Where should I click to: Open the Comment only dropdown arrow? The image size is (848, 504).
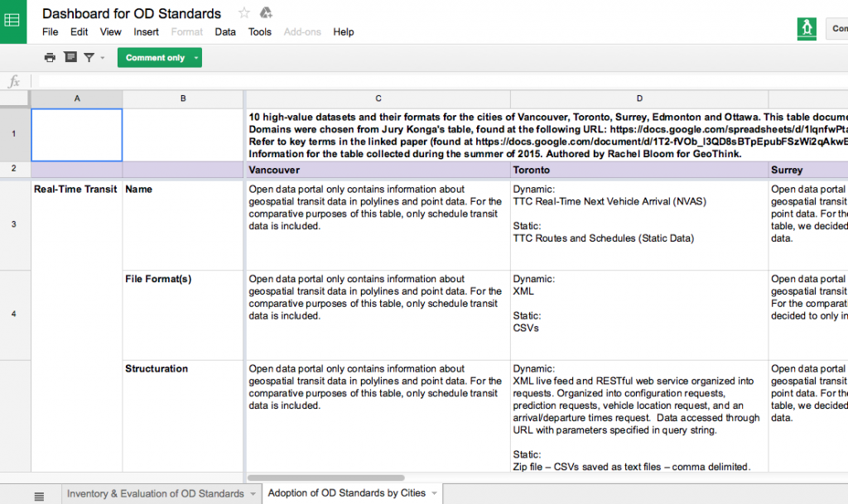coord(195,58)
